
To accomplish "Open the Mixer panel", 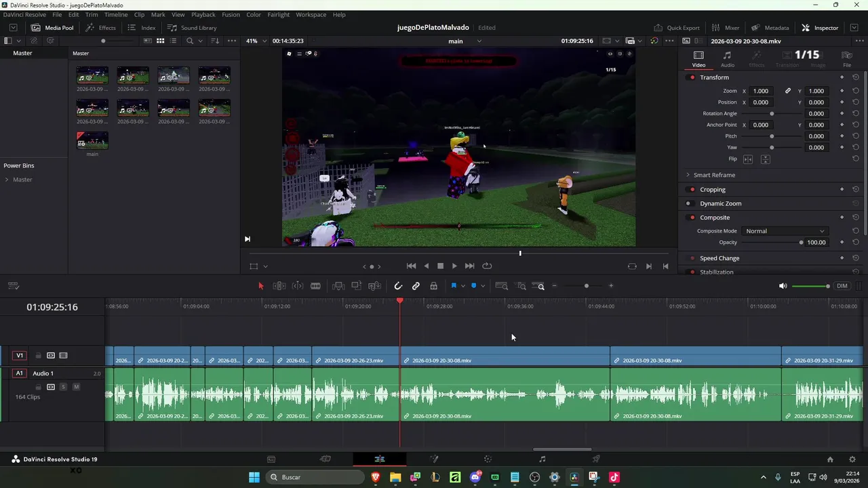I will (x=726, y=28).
